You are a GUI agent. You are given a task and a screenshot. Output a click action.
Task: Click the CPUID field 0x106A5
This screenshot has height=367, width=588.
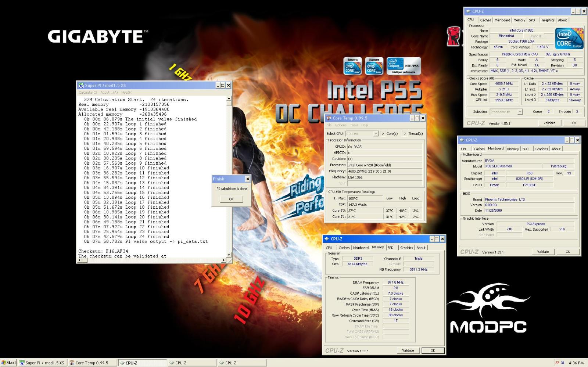click(x=385, y=147)
